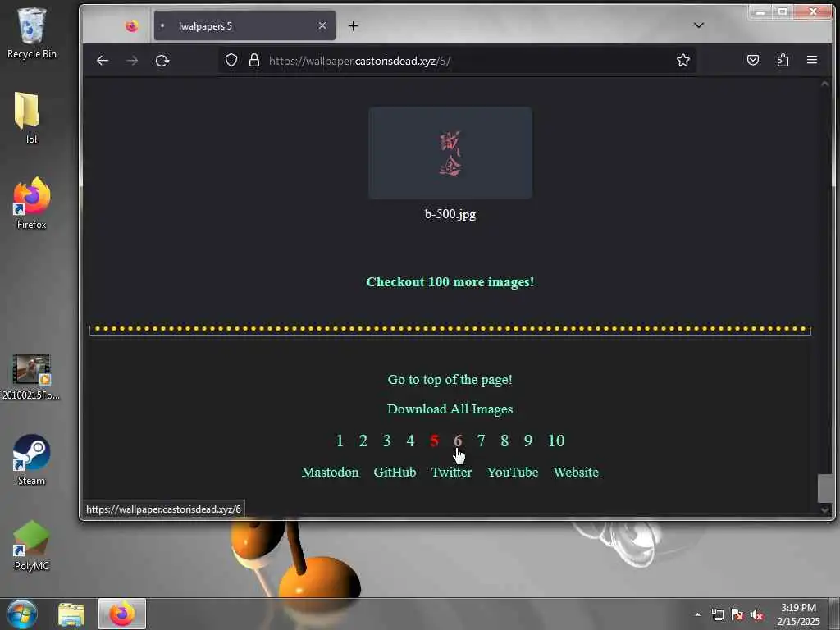Image resolution: width=840 pixels, height=630 pixels.
Task: Open the Extensions puzzle icon
Action: 783,60
